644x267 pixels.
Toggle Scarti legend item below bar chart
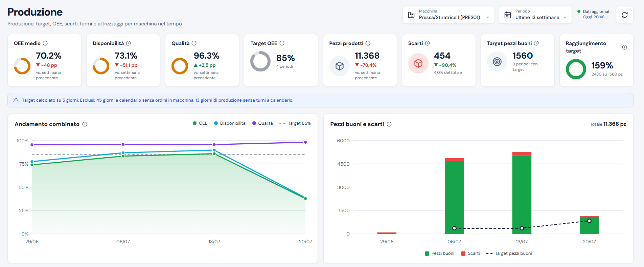470,253
